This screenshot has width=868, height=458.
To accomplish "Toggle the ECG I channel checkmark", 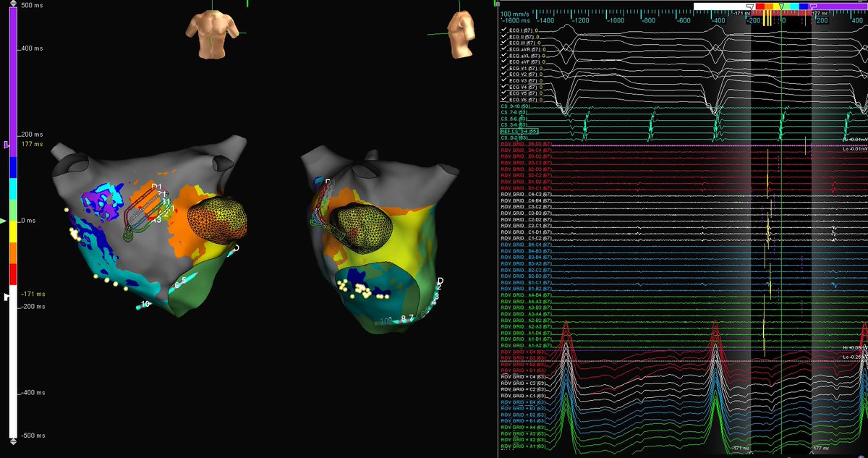I will [x=503, y=31].
